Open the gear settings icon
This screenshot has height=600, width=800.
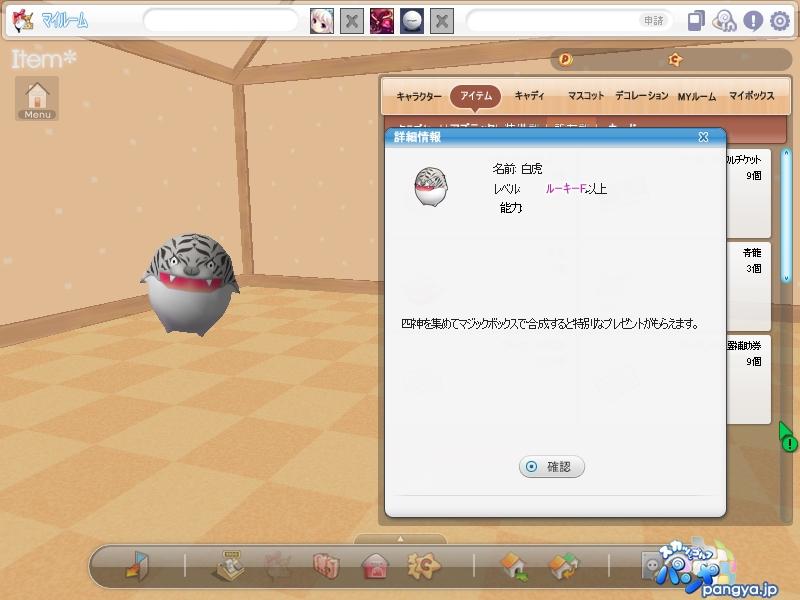780,21
